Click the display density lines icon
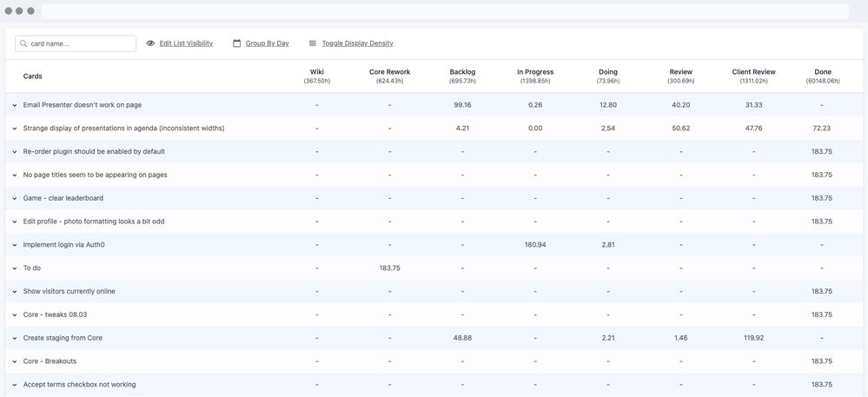Screen dimensions: 868x397 [x=313, y=43]
